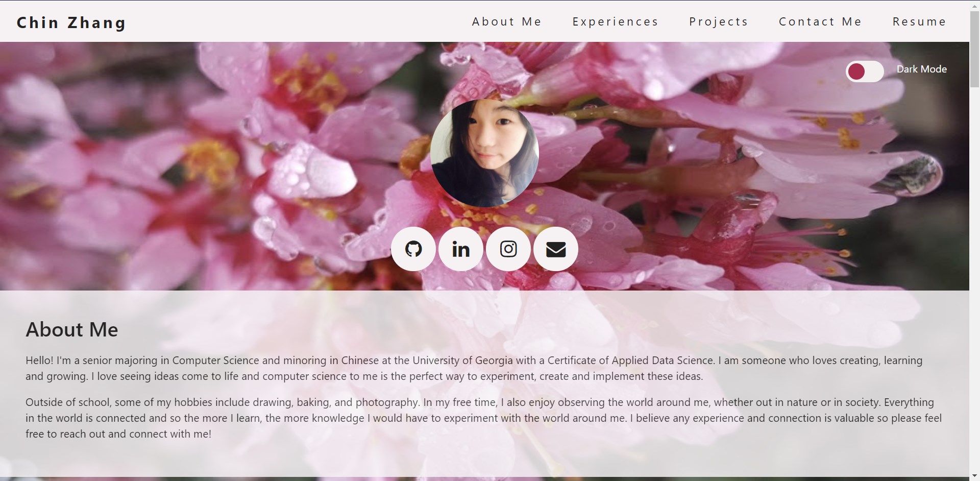Click the email envelope icon
This screenshot has height=481, width=980.
[x=555, y=249]
